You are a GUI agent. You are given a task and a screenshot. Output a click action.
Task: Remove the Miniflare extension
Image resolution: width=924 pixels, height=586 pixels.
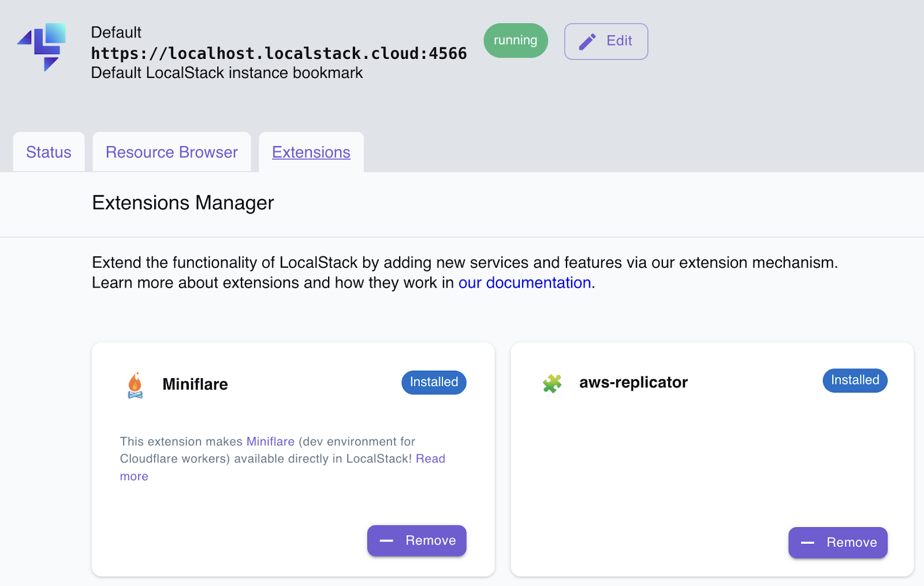(416, 541)
